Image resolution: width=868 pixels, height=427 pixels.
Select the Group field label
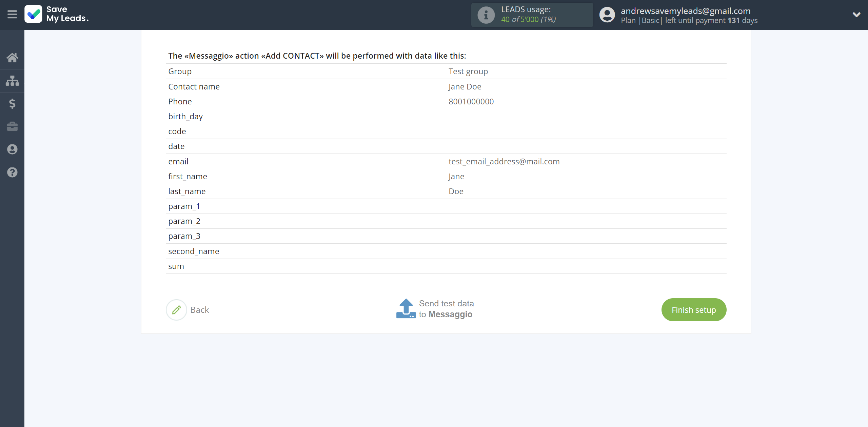pos(180,72)
